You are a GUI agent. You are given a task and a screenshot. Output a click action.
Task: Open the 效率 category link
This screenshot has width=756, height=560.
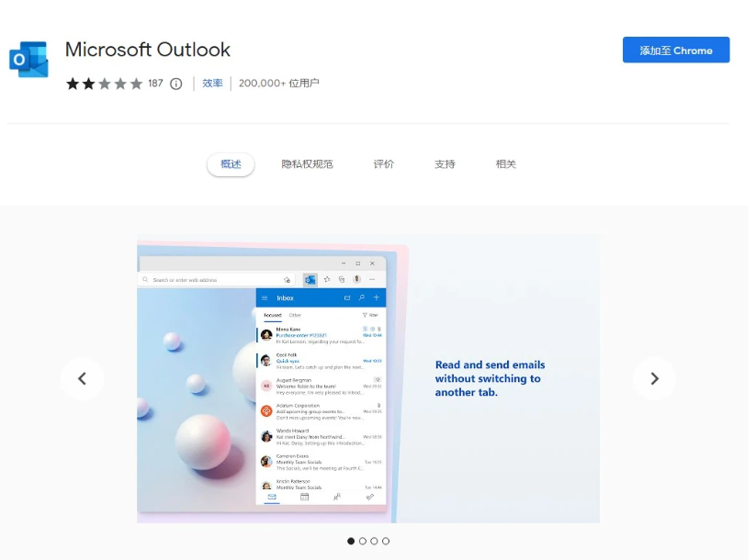212,84
